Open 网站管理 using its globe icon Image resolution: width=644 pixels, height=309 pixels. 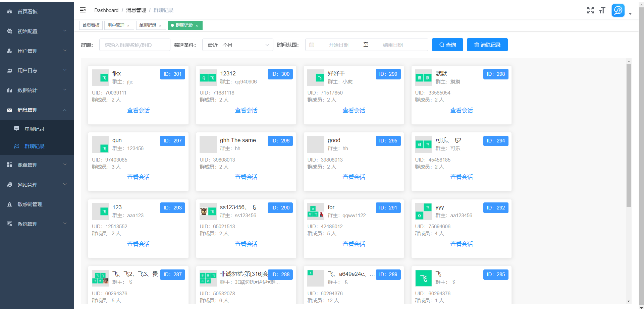pyautogui.click(x=9, y=184)
